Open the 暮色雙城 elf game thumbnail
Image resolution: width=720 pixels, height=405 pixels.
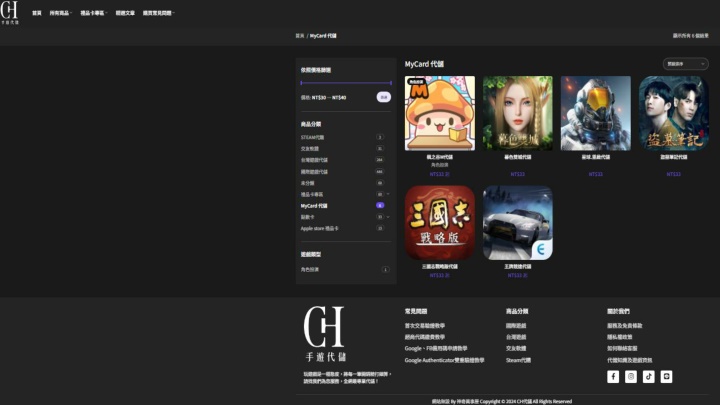518,113
